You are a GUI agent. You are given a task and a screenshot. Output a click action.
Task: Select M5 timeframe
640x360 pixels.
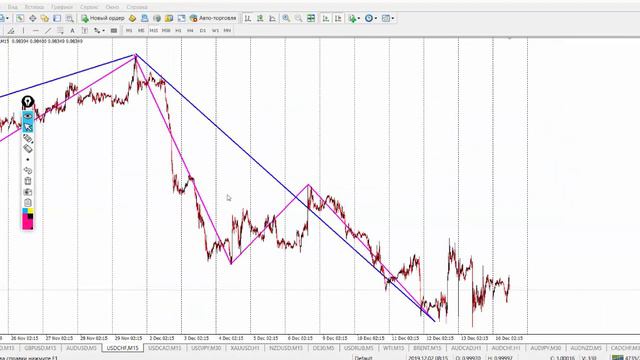tap(141, 31)
